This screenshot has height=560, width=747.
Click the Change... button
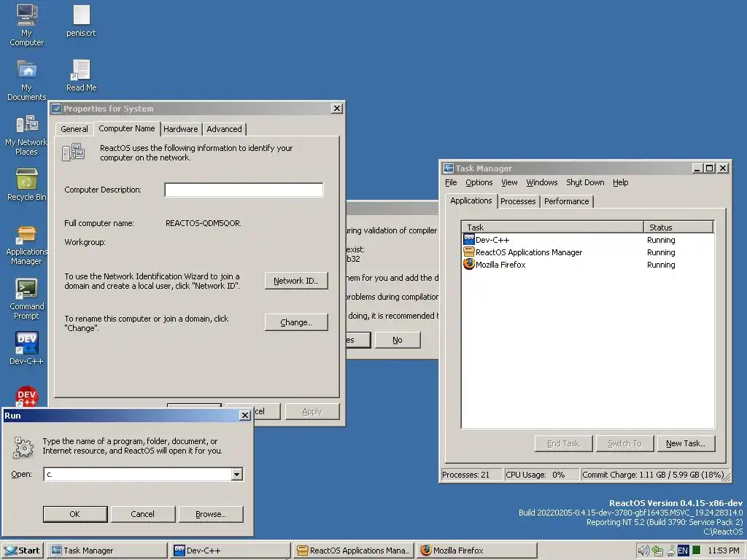pos(296,322)
